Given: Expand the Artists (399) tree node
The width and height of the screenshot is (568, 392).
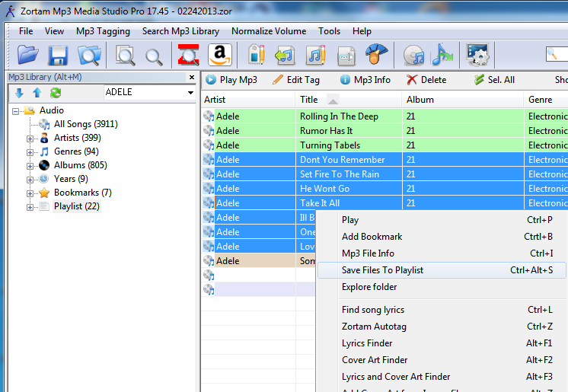Looking at the screenshot, I should pos(30,138).
